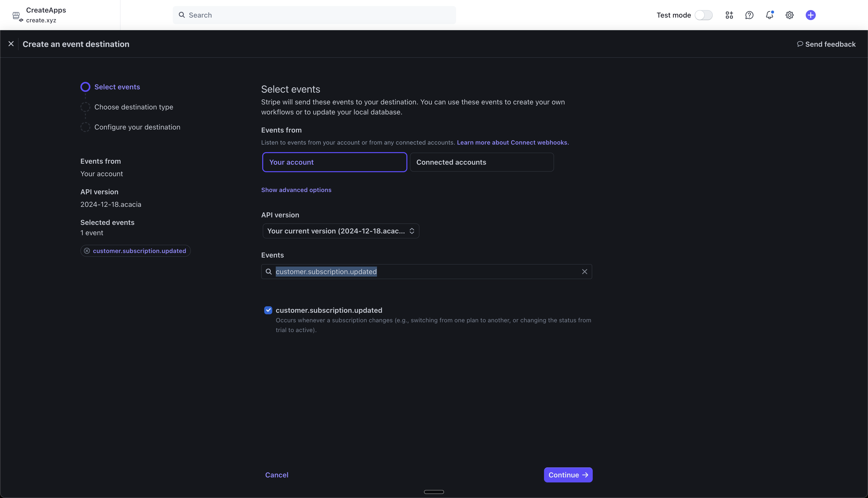The image size is (868, 498).
Task: Open the API version dropdown
Action: [341, 231]
